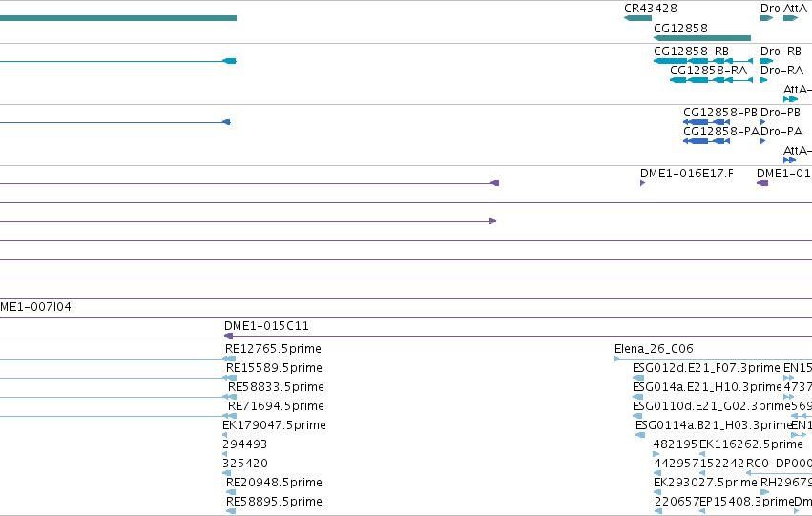Open EST RE20948.5prime
Image resolution: width=812 pixels, height=516 pixels.
274,483
